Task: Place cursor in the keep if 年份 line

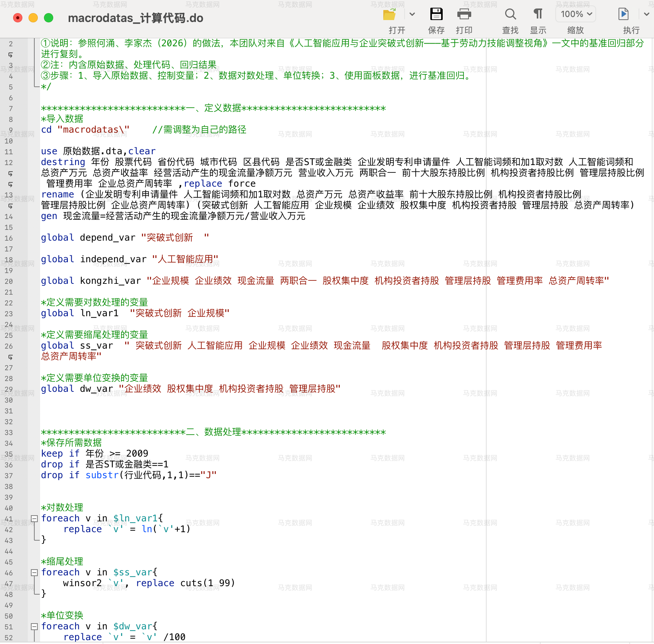Action: tap(94, 453)
